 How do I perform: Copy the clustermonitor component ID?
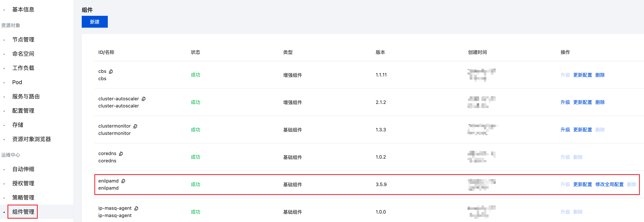pos(135,126)
